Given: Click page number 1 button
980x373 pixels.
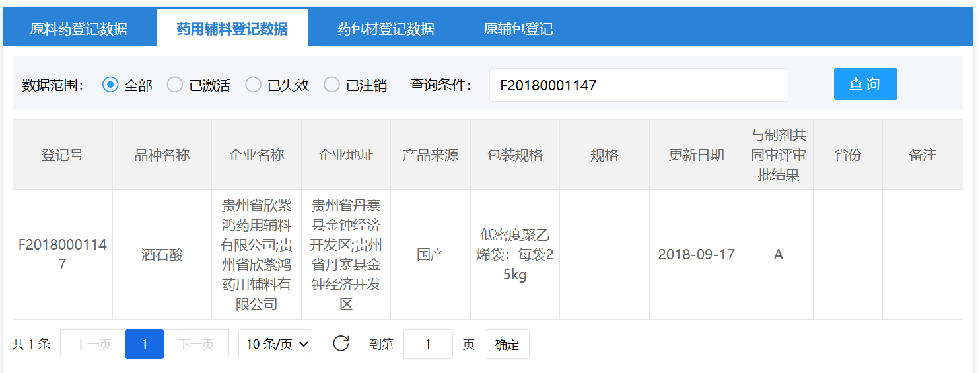Looking at the screenshot, I should tap(144, 344).
